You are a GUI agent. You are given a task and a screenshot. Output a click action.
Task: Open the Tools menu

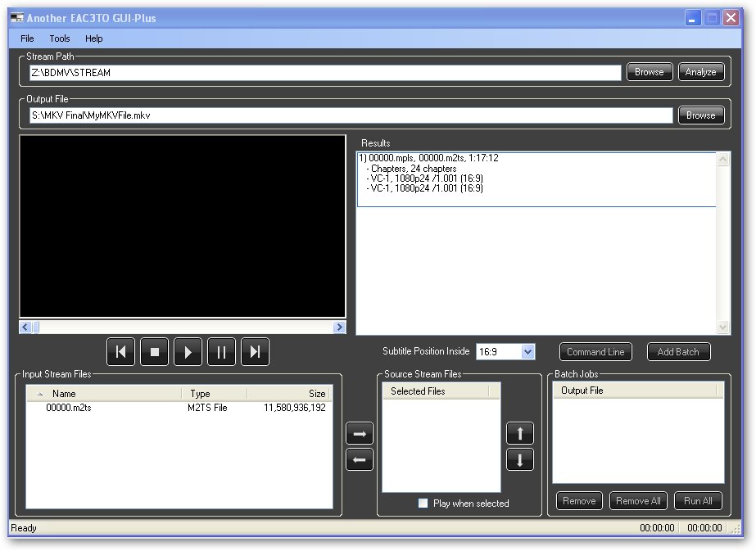tap(59, 38)
